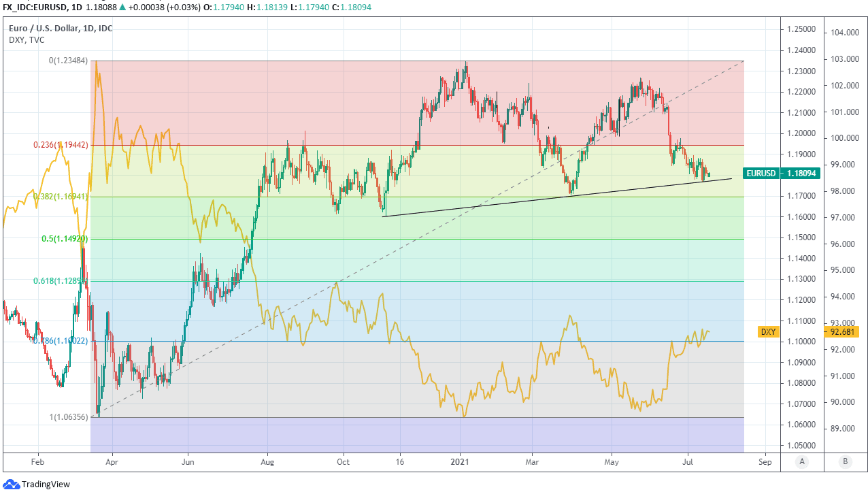The width and height of the screenshot is (868, 492).
Task: Click the FX_IDC:EURUSD header symbol text
Action: [x=33, y=6]
